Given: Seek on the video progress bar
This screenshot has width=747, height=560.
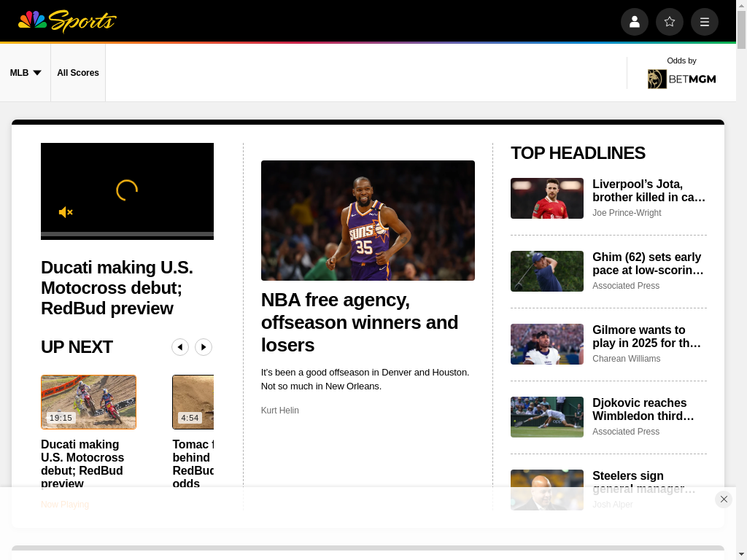Looking at the screenshot, I should (x=127, y=234).
